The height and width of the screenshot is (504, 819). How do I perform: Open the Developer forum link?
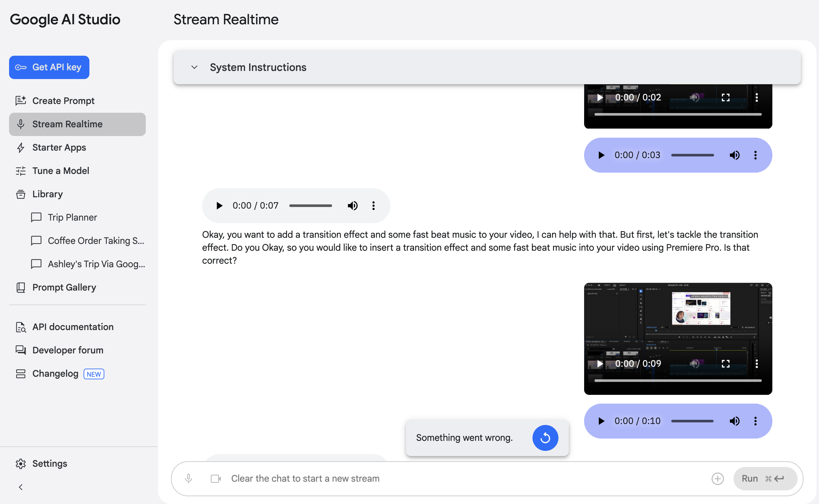[77, 350]
